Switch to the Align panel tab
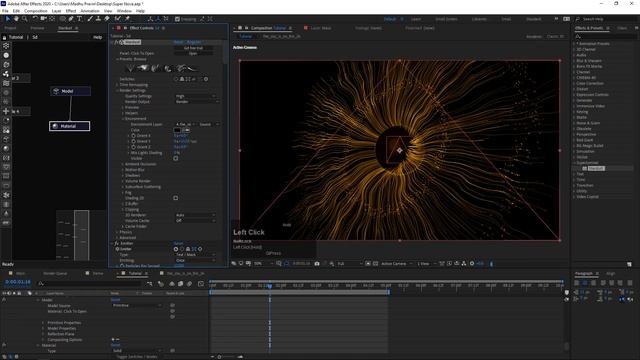This screenshot has width=640, height=360. tap(611, 273)
